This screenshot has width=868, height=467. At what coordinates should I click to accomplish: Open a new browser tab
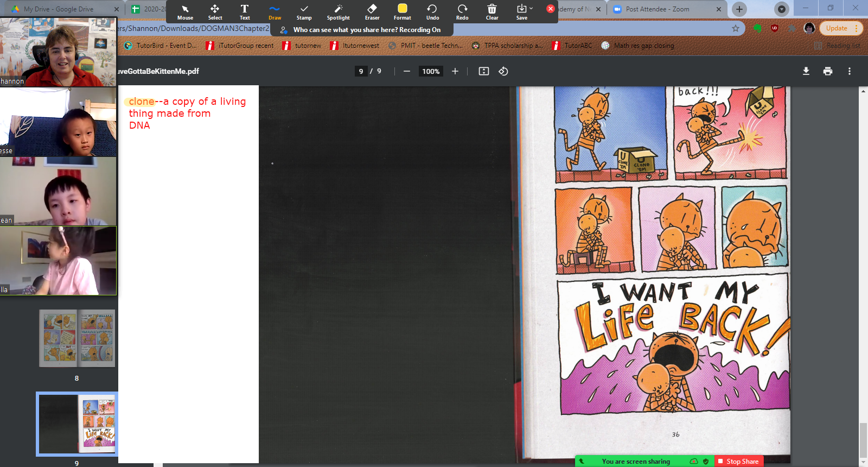pos(739,9)
